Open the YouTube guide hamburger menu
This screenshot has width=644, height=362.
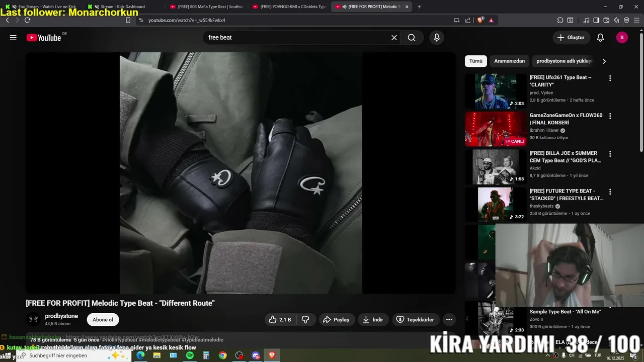[13, 38]
